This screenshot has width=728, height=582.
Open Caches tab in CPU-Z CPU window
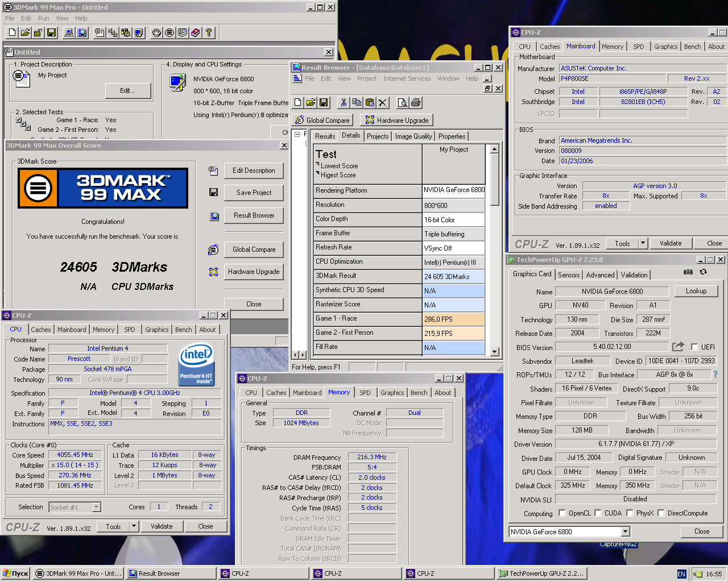pos(41,330)
